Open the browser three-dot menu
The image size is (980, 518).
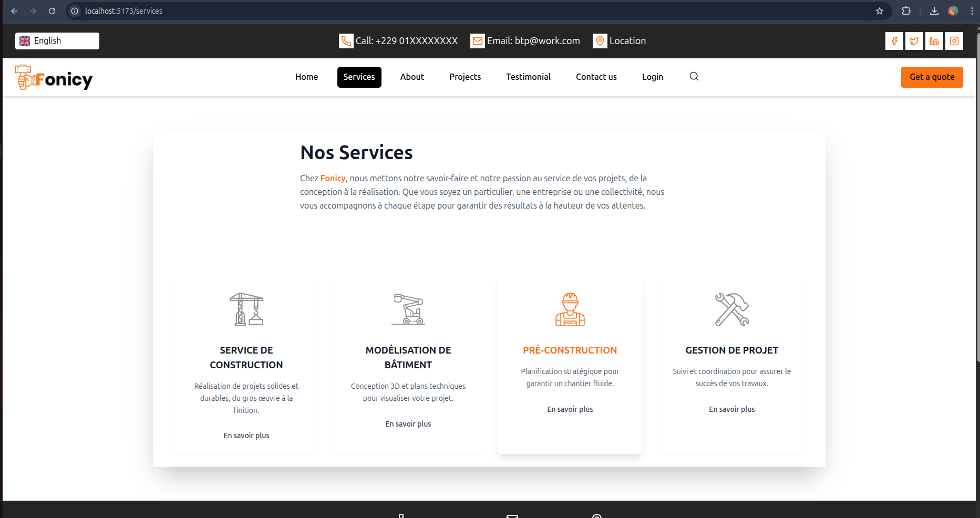click(972, 11)
